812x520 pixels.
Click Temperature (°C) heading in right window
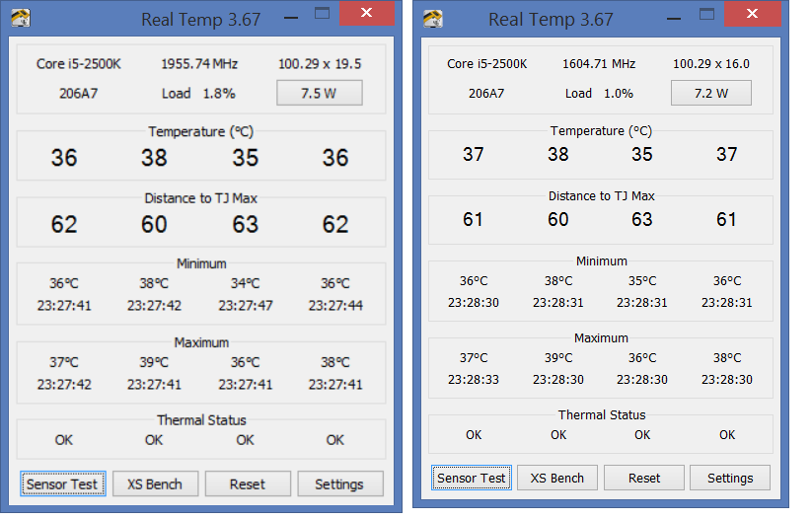click(601, 130)
